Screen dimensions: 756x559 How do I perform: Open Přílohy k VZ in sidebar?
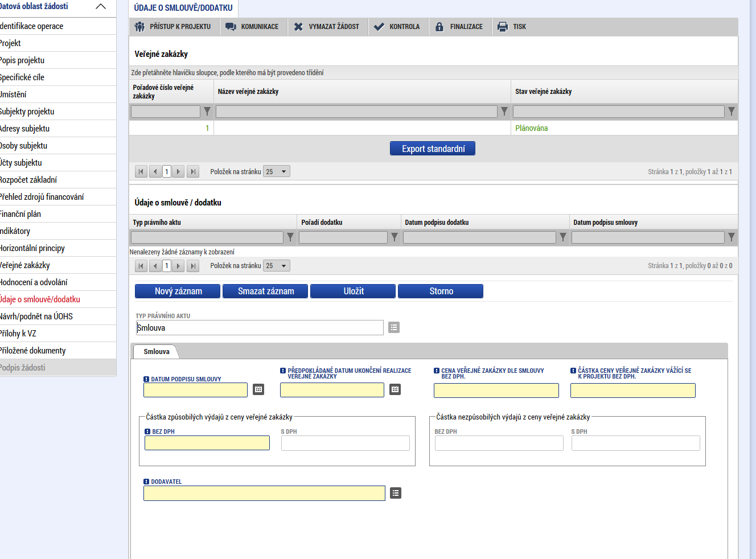tap(57, 334)
